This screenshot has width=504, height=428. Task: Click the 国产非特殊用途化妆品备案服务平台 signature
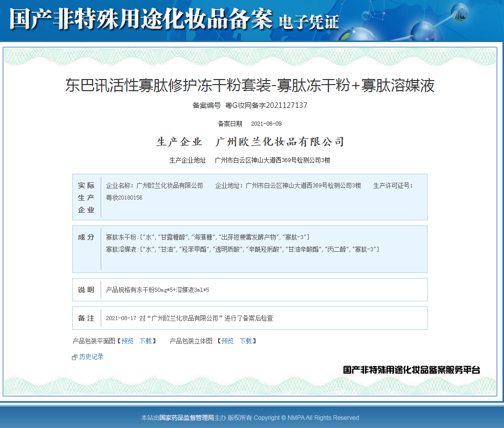(x=411, y=370)
